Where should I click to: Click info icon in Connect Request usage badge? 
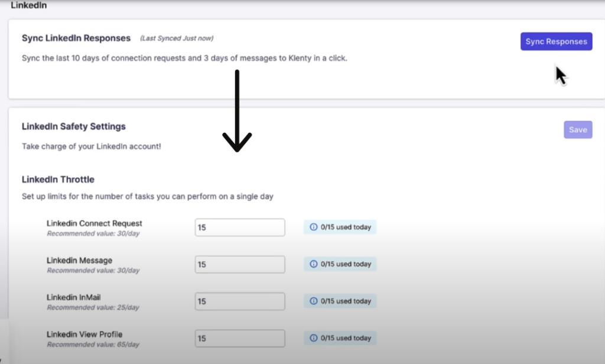(314, 227)
